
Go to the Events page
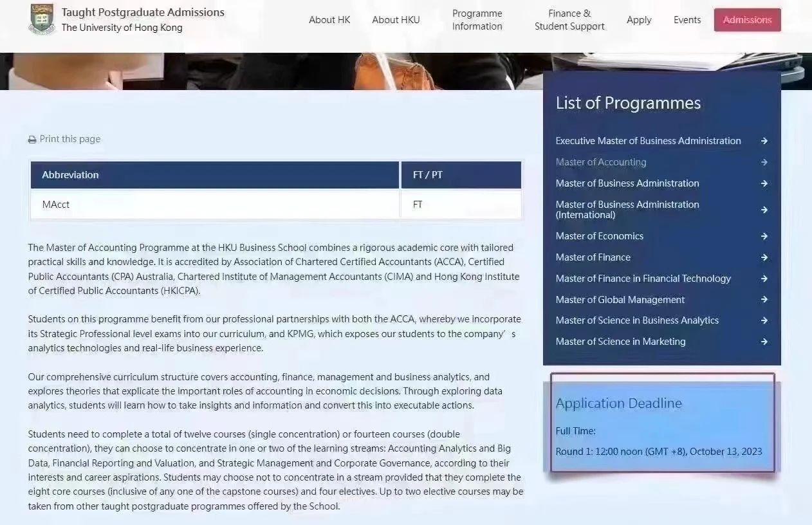click(x=687, y=20)
